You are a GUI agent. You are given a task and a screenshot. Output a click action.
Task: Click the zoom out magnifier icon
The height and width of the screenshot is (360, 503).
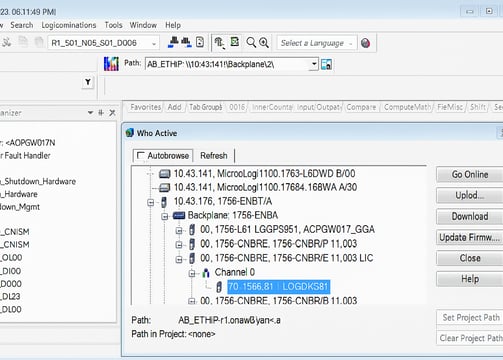point(251,43)
